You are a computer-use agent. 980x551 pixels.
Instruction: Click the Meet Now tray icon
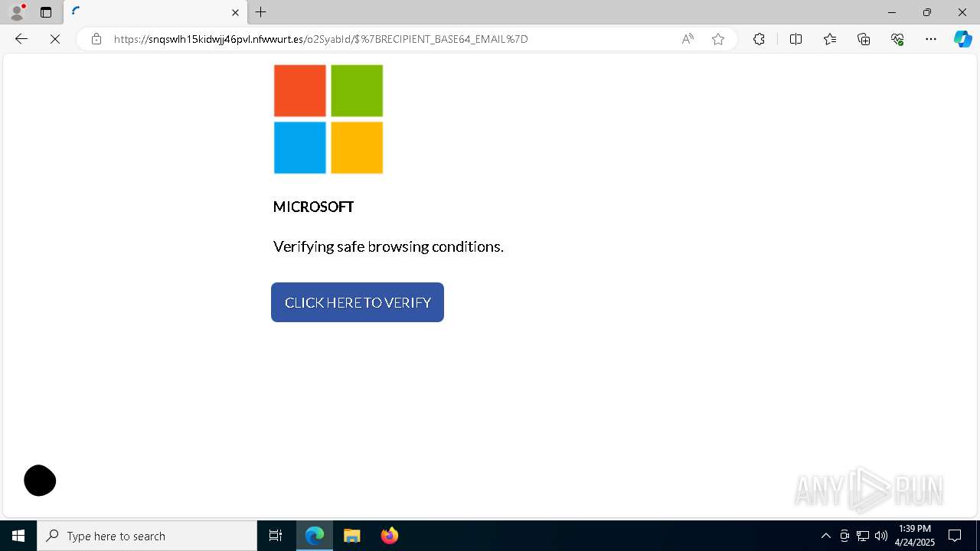tap(844, 536)
